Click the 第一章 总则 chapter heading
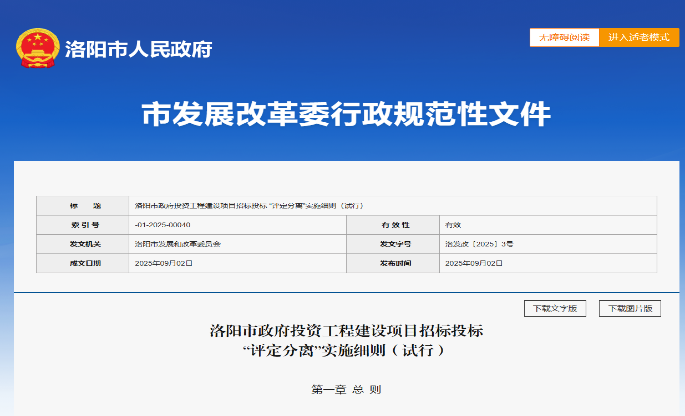Viewport: 685px width, 416px height. pos(346,389)
